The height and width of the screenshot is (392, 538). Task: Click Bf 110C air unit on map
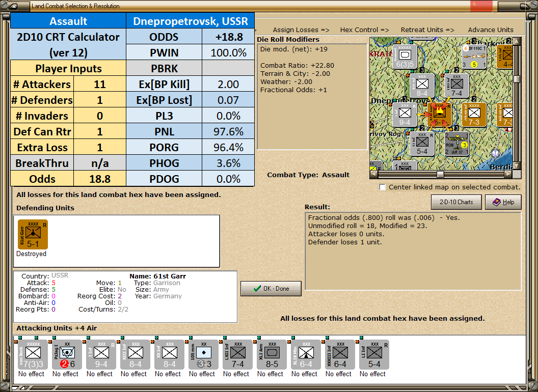474,56
